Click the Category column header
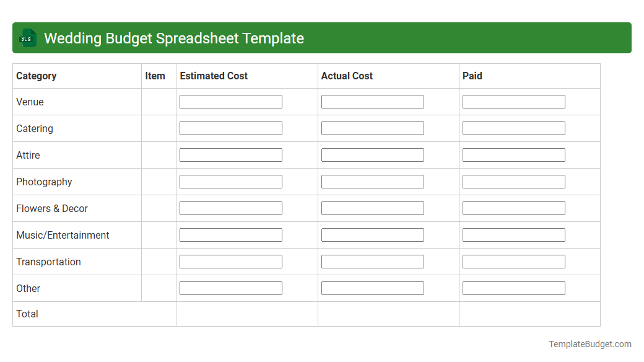644x362 pixels. pos(36,76)
